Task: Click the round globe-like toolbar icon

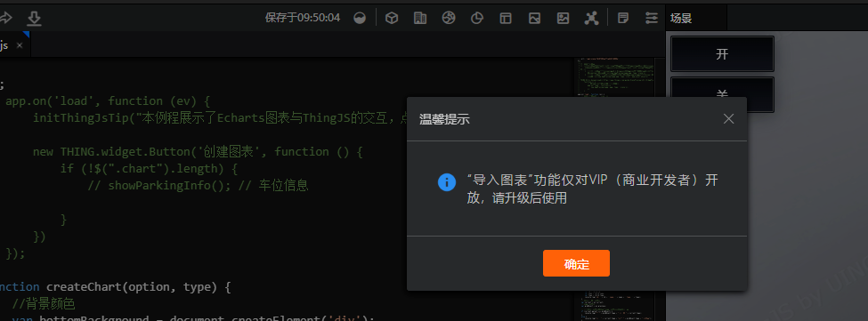Action: [449, 19]
